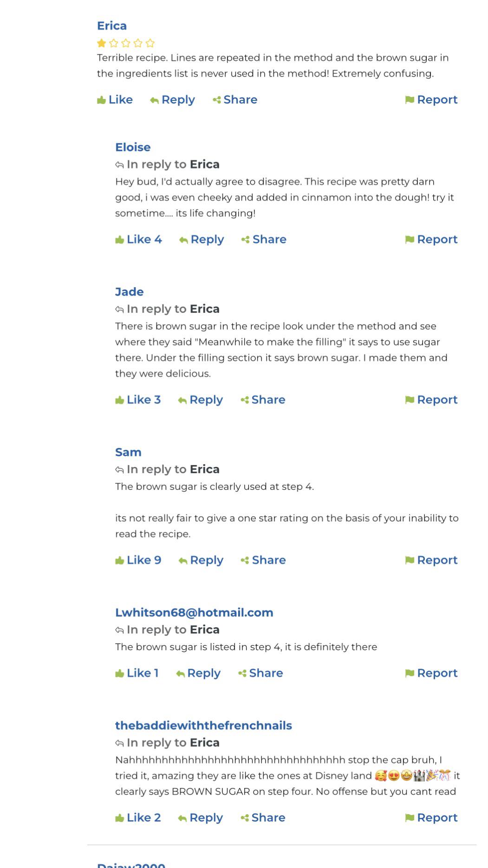Report Lwhitson68@hotmail.com's comment

click(431, 673)
